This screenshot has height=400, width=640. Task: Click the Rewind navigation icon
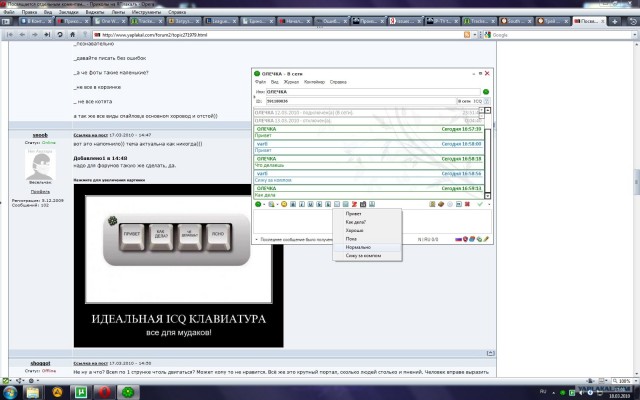[10, 35]
